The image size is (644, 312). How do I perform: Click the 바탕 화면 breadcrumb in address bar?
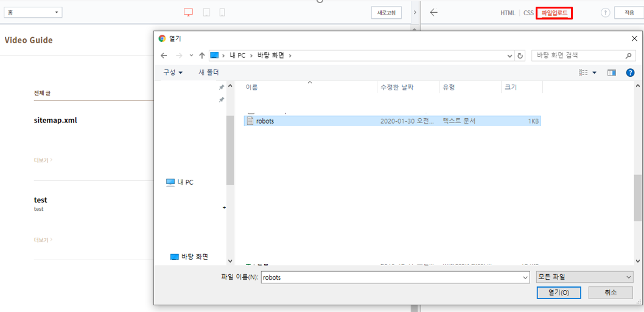coord(271,55)
